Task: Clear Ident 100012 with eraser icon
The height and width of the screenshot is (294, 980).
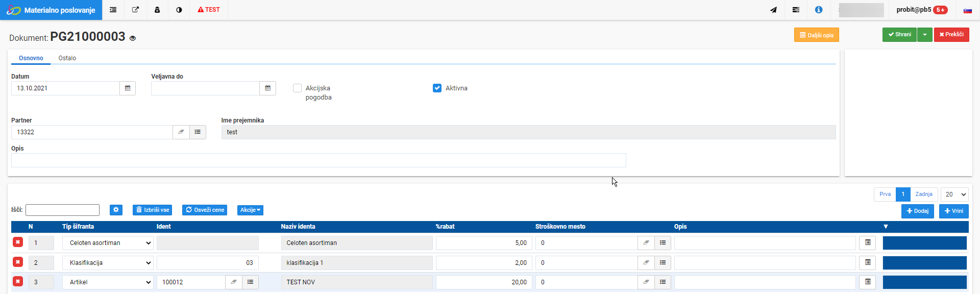Action: point(234,282)
